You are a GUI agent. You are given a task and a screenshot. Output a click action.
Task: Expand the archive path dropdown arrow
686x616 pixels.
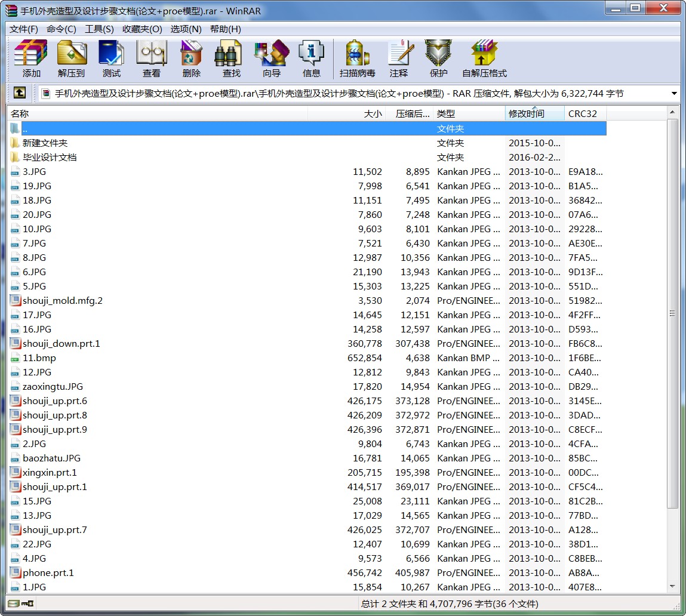click(x=674, y=94)
